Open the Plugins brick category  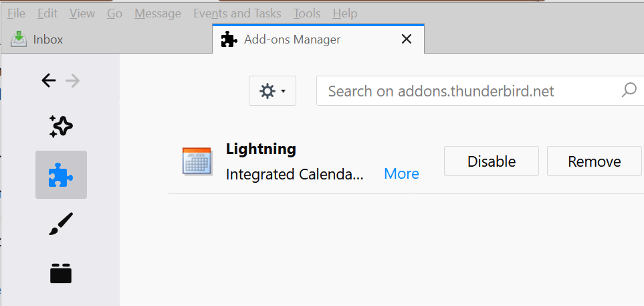pyautogui.click(x=61, y=273)
